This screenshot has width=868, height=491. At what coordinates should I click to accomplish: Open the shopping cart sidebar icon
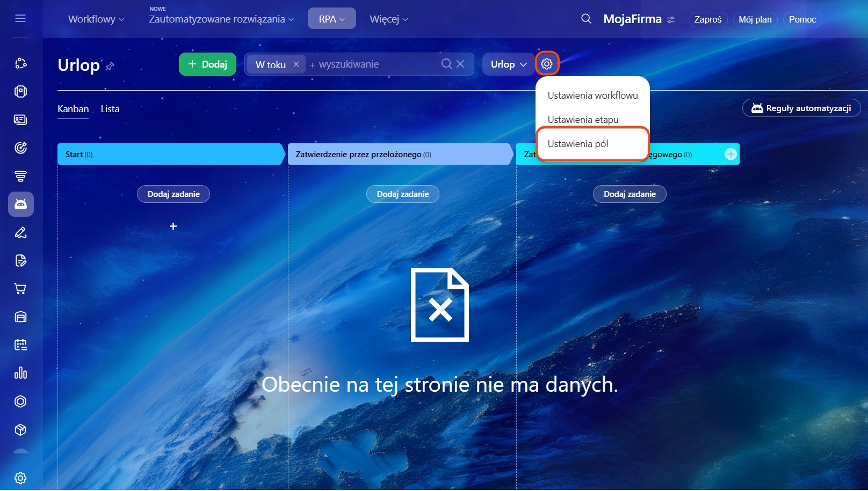click(20, 289)
